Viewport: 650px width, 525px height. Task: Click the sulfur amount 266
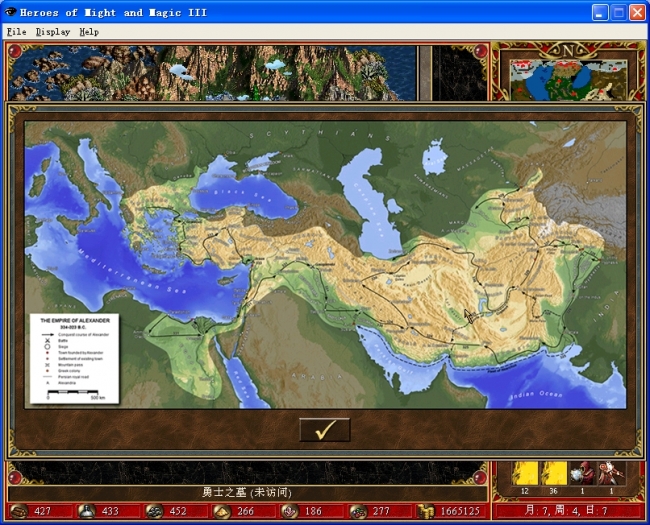click(x=245, y=511)
